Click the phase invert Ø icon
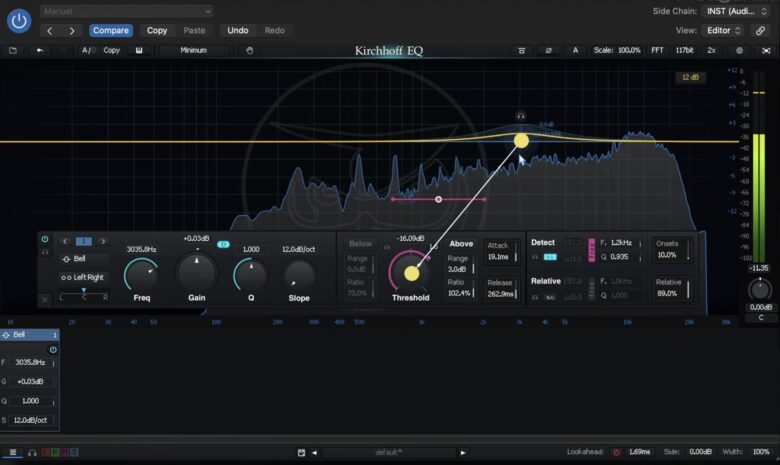The height and width of the screenshot is (465, 780). [x=548, y=50]
